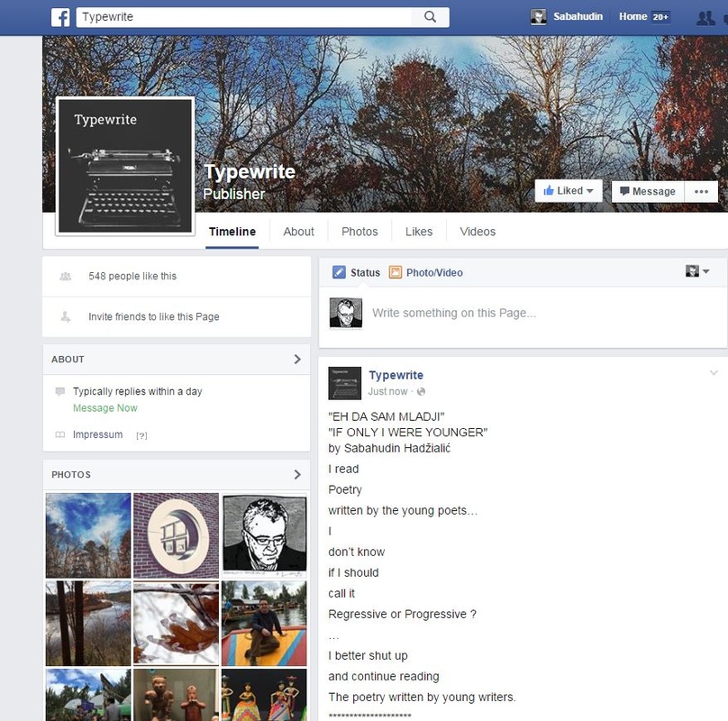Open the round window brick wall photo
Screen dimensions: 728x721
click(x=176, y=535)
